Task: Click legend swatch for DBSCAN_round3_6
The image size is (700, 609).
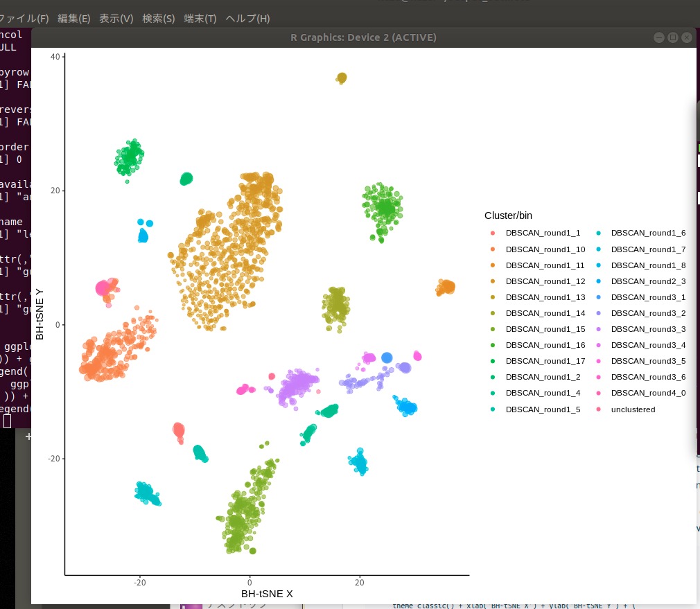Action: 598,377
